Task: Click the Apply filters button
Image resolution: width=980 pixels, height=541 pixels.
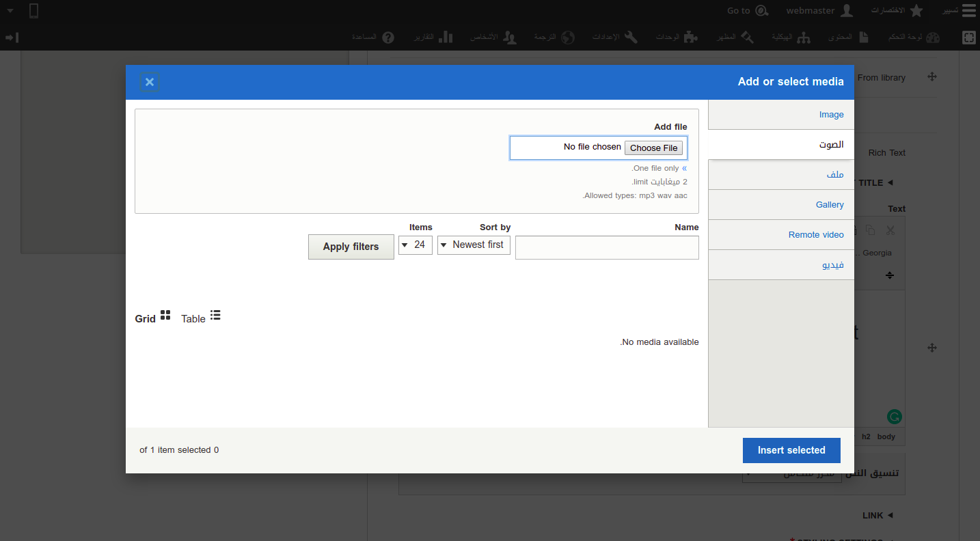Action: coord(351,247)
